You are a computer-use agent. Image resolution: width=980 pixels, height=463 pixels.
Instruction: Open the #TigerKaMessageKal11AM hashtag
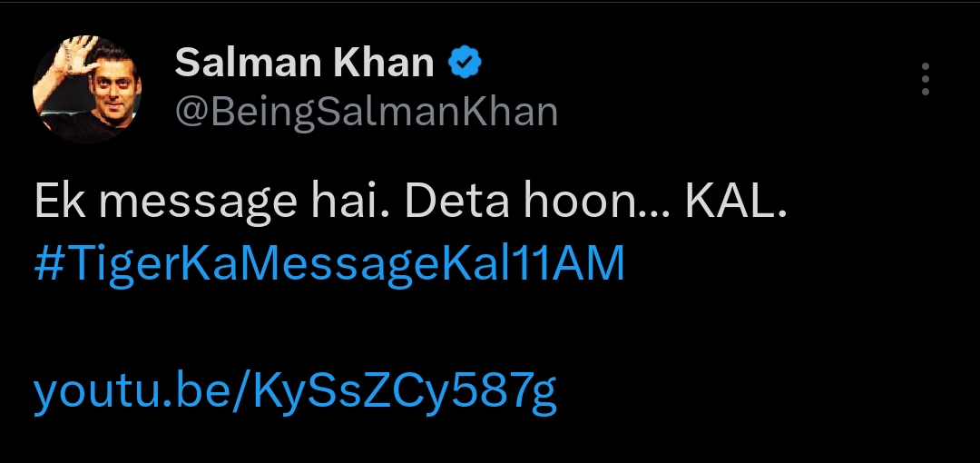click(329, 264)
